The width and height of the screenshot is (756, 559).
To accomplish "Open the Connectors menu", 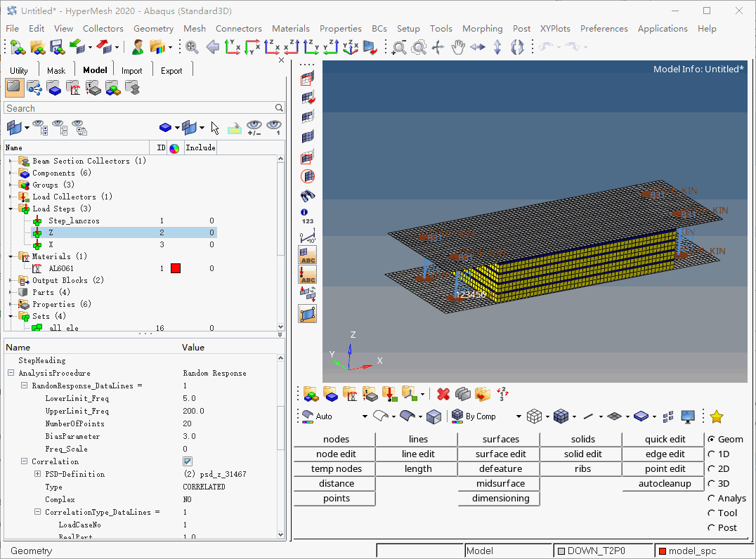I will click(x=239, y=28).
